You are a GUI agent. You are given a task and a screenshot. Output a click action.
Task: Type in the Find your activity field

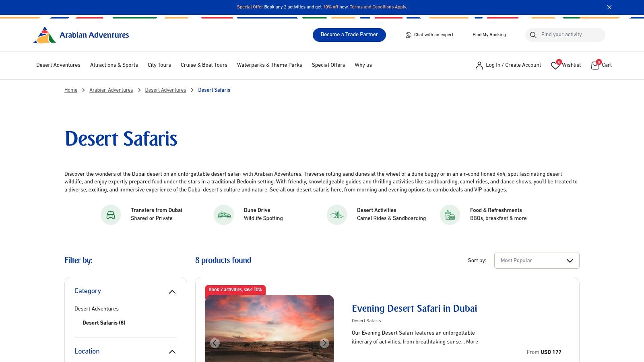point(570,35)
